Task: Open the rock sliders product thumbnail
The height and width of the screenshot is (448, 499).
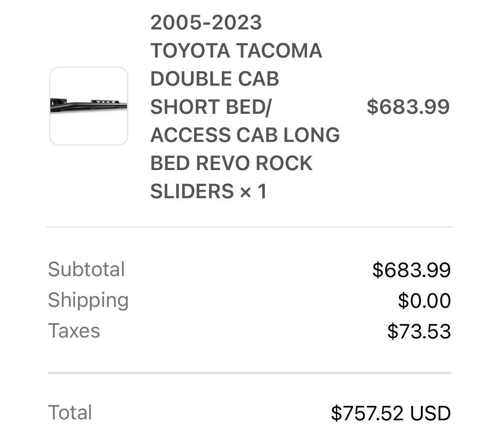Action: (x=89, y=106)
